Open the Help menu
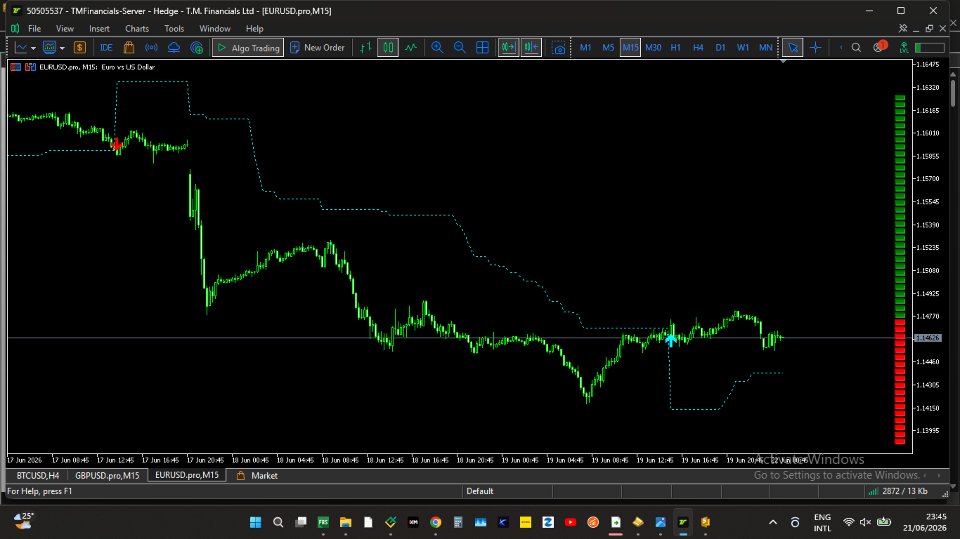Image resolution: width=960 pixels, height=539 pixels. tap(255, 28)
